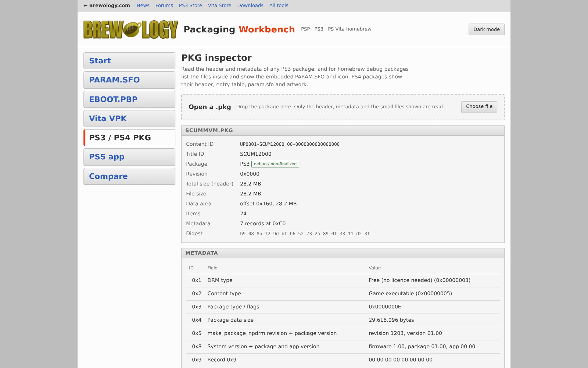Image resolution: width=588 pixels, height=368 pixels.
Task: Click the Data area value offset 0x160
Action: [x=268, y=204]
